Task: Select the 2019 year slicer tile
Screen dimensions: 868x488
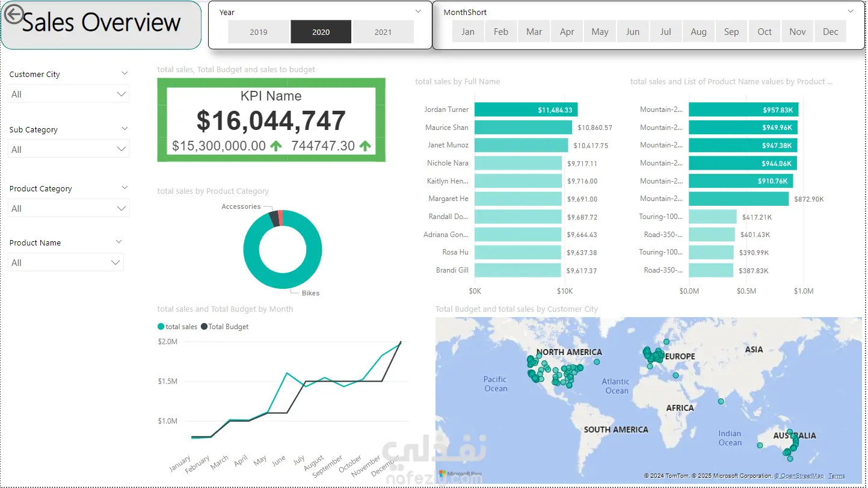Action: tap(259, 32)
